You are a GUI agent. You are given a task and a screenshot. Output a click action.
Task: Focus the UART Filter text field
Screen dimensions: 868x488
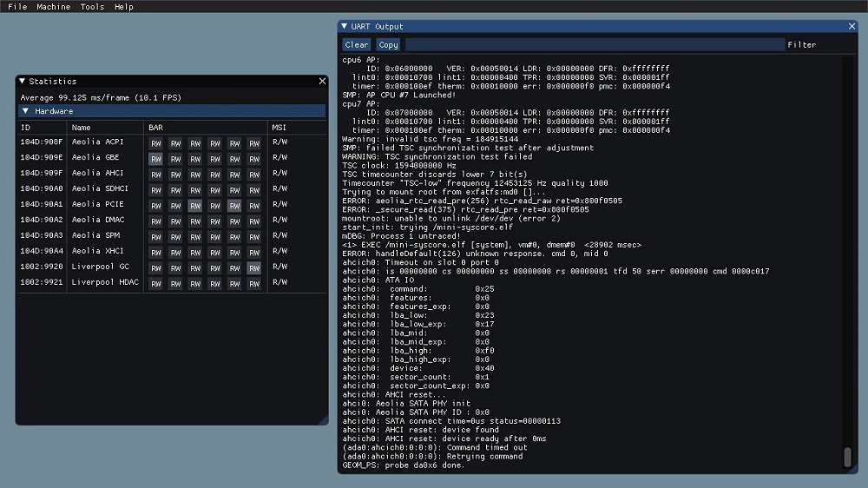[595, 44]
